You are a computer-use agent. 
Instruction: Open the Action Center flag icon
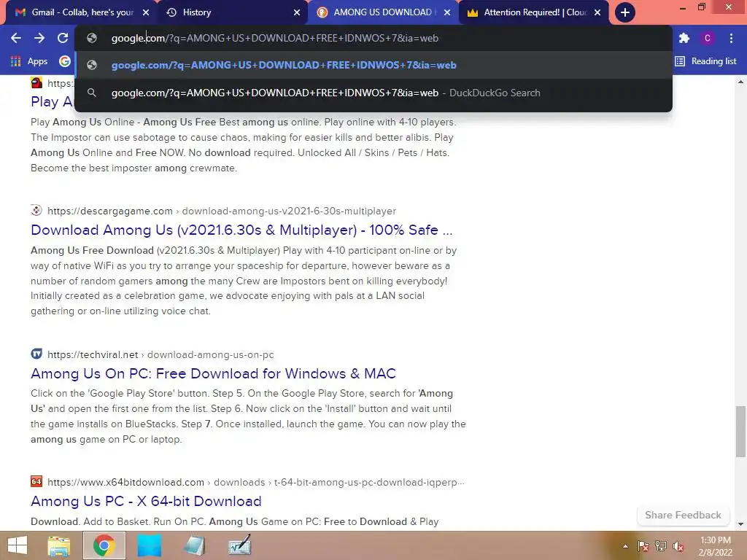[x=643, y=546]
